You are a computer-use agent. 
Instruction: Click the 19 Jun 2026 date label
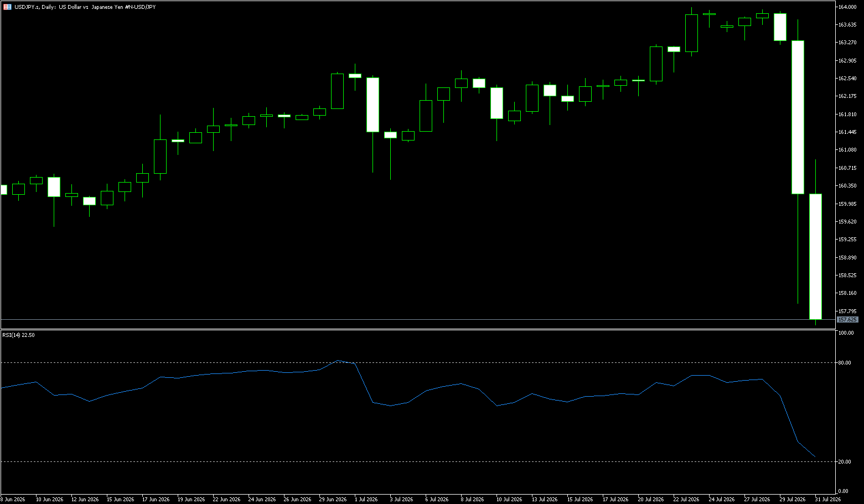[x=191, y=499]
